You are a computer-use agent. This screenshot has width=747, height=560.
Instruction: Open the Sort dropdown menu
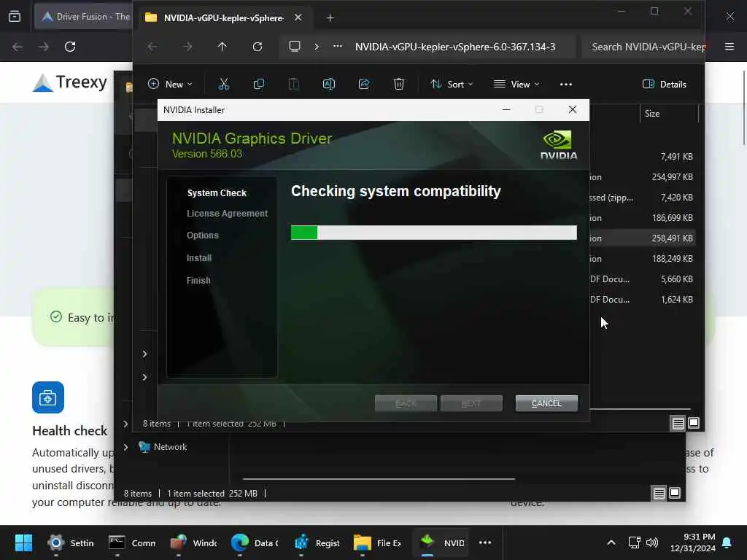[x=452, y=85]
